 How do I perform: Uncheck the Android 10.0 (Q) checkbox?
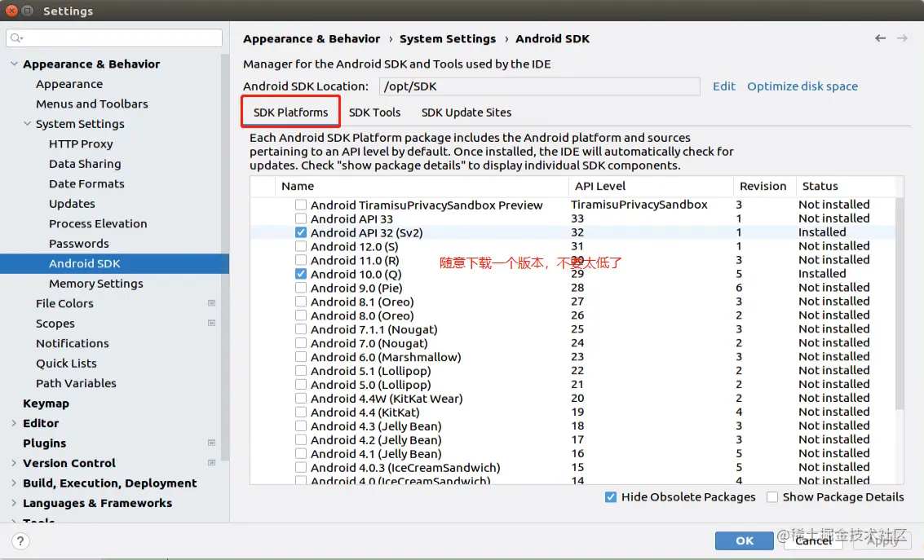pos(301,274)
